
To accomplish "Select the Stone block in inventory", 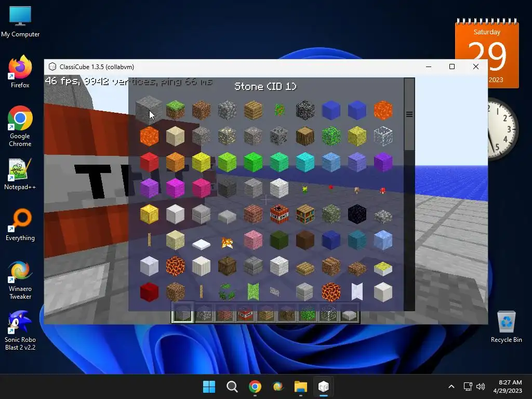I will coord(149,110).
